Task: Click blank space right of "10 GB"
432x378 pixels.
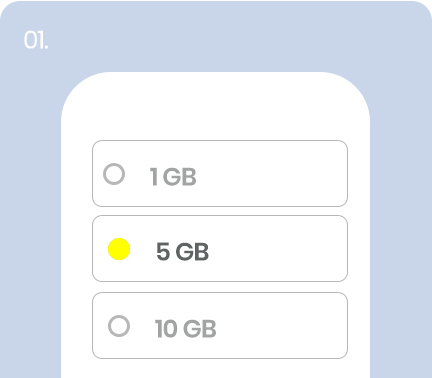Action: click(x=280, y=325)
